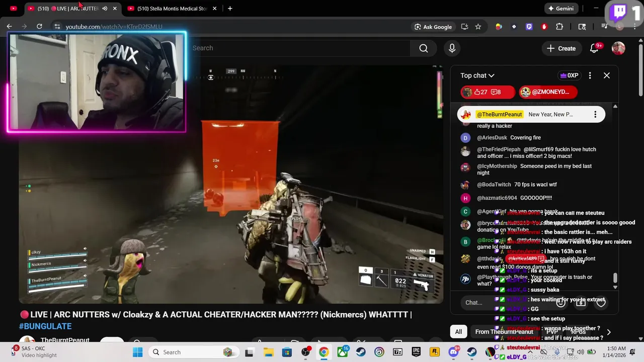The width and height of the screenshot is (644, 362).
Task: Open a new browser tab
Action: [230, 9]
